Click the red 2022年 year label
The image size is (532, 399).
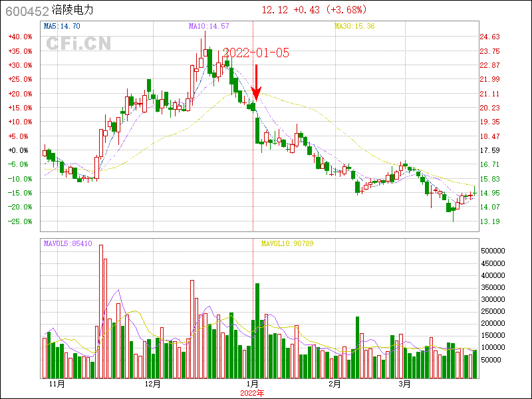[x=252, y=393]
